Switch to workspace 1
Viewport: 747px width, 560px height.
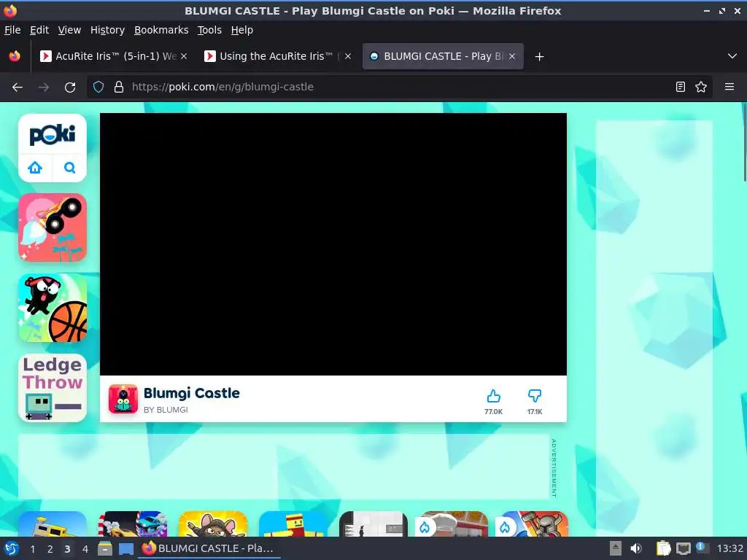point(32,549)
